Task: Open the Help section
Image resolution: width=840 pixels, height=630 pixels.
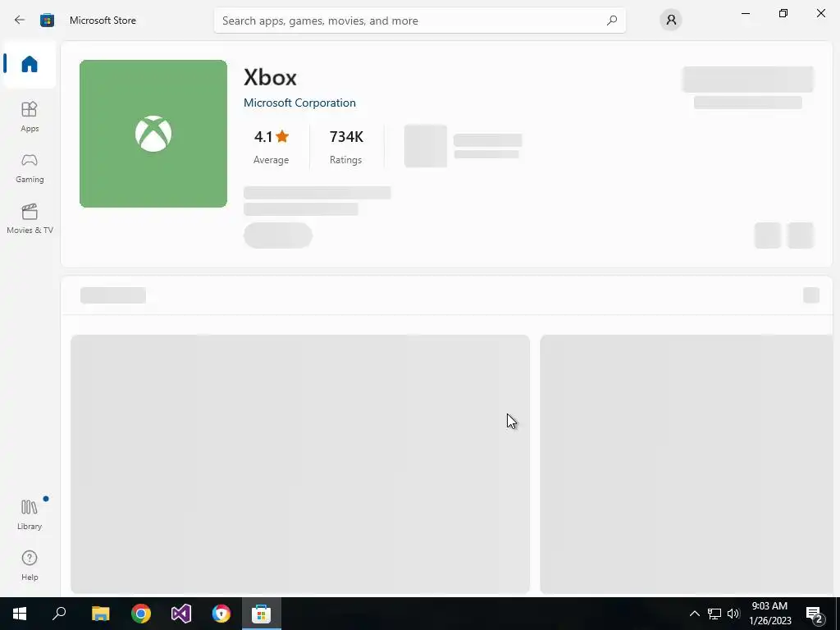Action: pos(30,566)
